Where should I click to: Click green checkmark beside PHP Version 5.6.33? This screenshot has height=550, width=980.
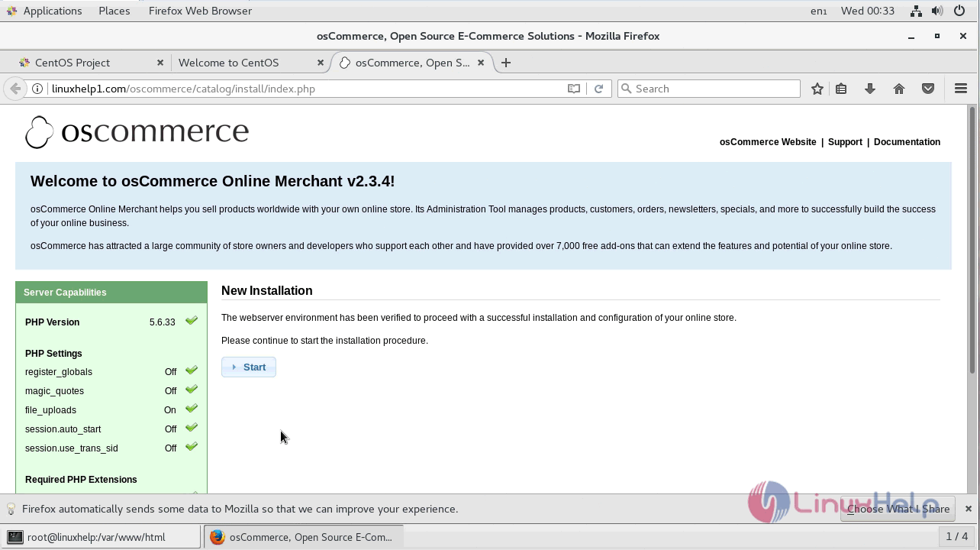tap(192, 321)
